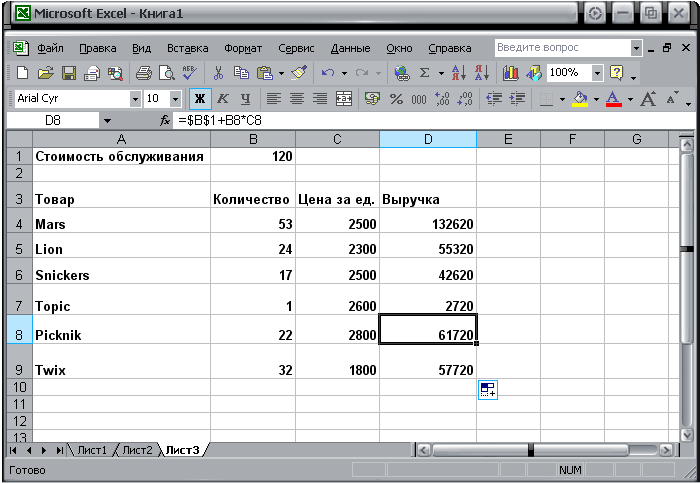Image resolution: width=700 pixels, height=483 pixels.
Task: Apply the red font color
Action: click(x=614, y=99)
